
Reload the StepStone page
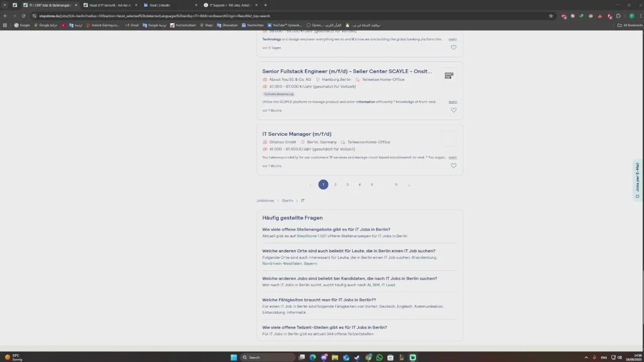tap(23, 16)
